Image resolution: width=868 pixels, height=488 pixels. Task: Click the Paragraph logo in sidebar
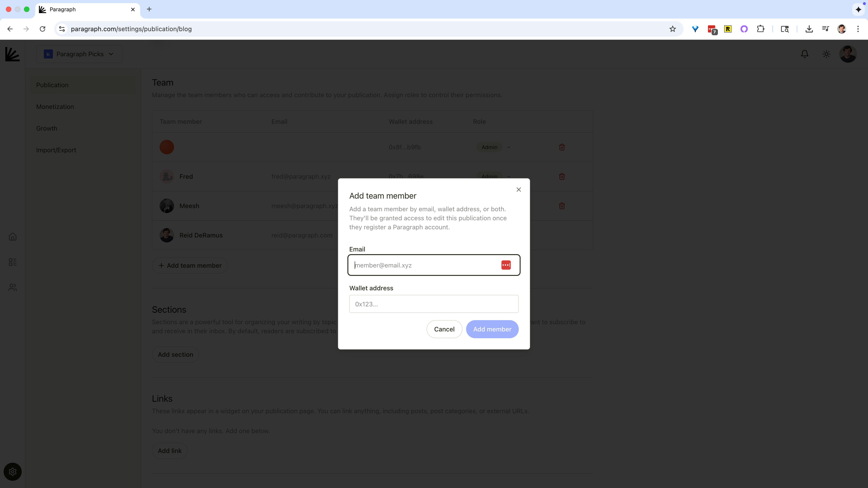point(12,54)
